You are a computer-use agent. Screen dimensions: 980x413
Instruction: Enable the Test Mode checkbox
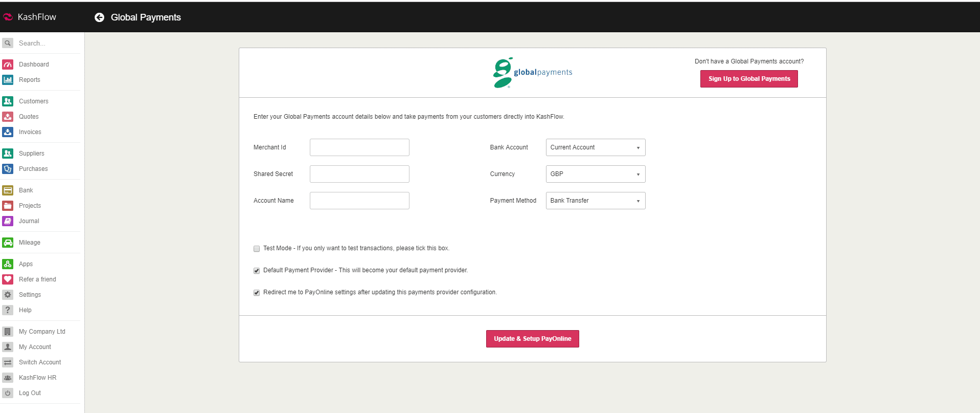click(257, 249)
